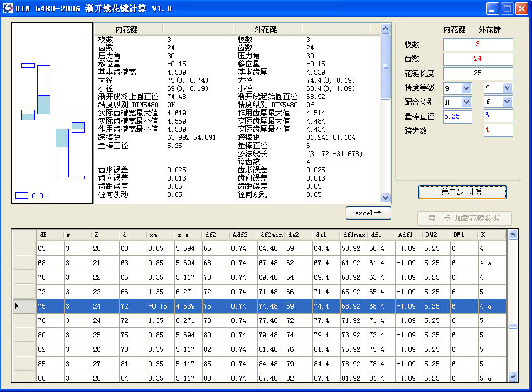Click the 4.539 s_e cell in selected row
The image size is (532, 392).
point(188,306)
